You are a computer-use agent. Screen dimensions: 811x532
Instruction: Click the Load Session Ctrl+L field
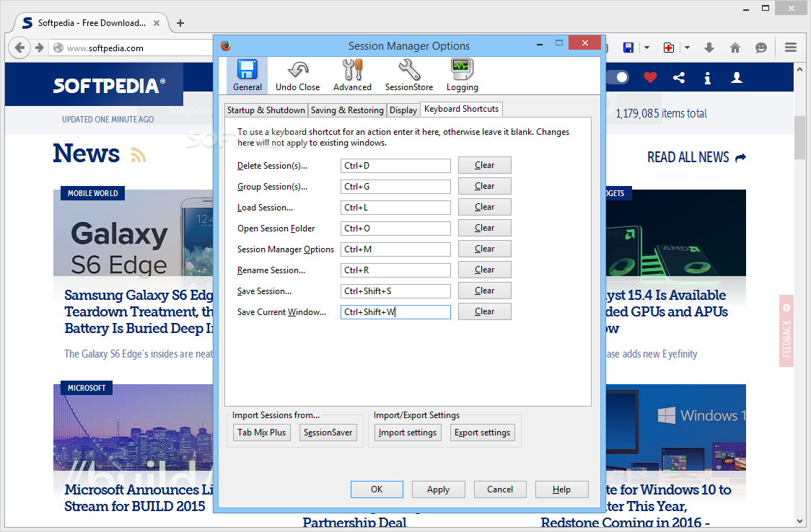click(395, 208)
